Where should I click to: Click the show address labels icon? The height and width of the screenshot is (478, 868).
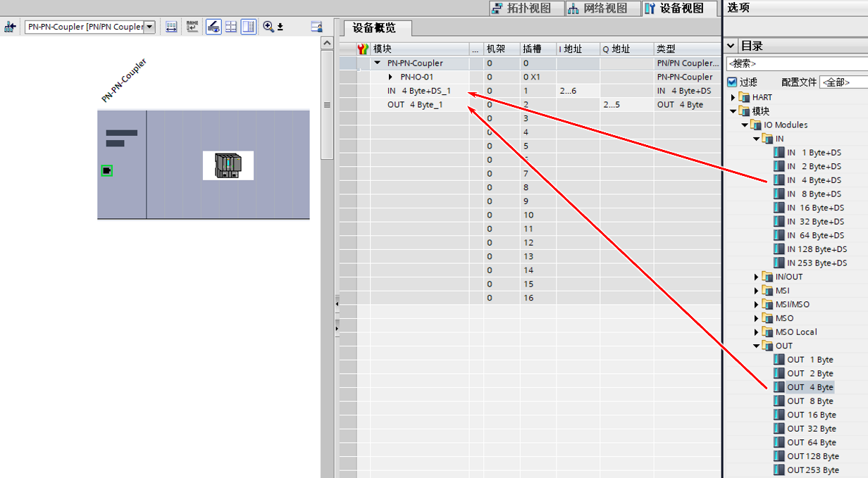coord(171,27)
